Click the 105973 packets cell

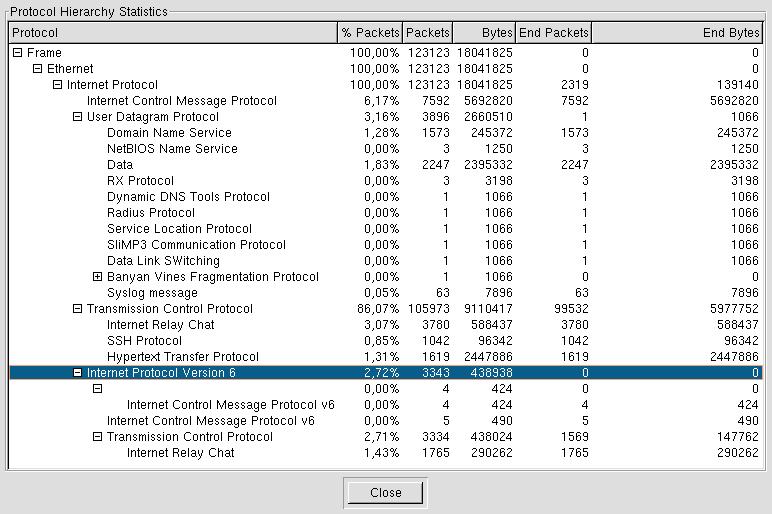tap(429, 309)
